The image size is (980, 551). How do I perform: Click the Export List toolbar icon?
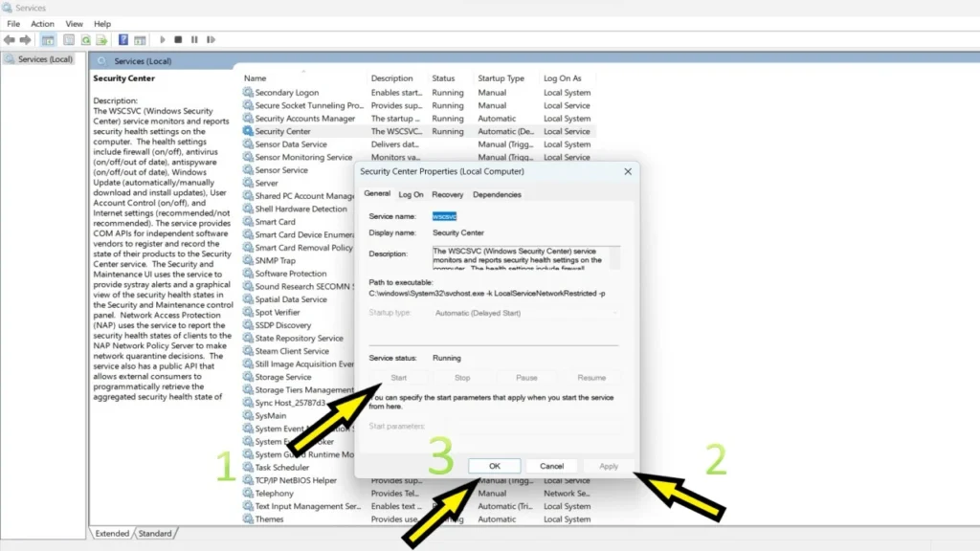[x=101, y=40]
